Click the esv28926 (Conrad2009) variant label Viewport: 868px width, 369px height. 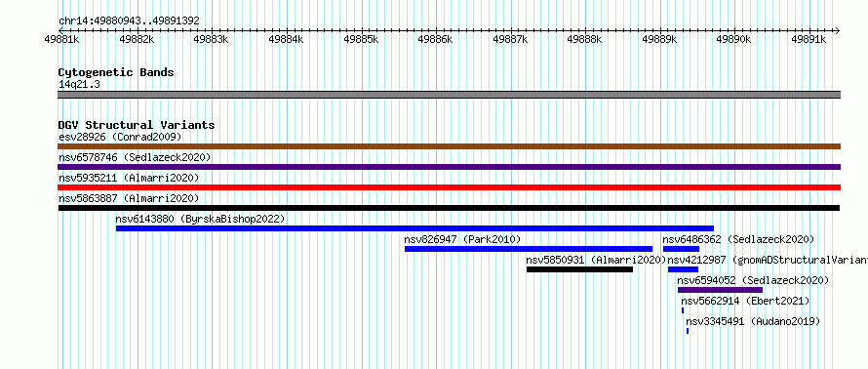120,137
